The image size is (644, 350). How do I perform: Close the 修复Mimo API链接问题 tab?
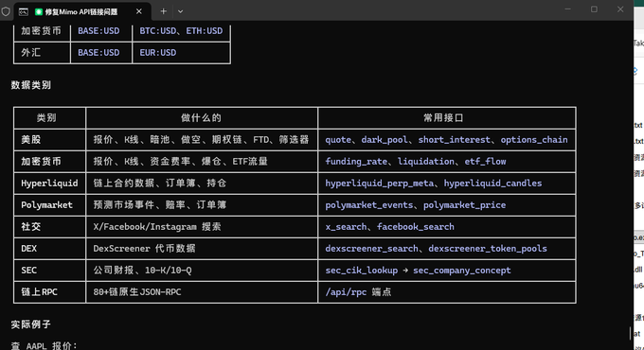click(x=139, y=11)
